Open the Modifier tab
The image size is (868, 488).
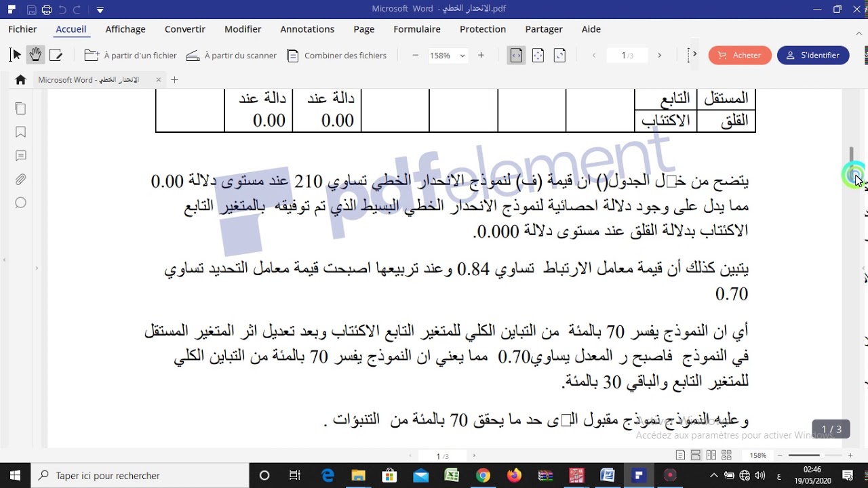(243, 29)
